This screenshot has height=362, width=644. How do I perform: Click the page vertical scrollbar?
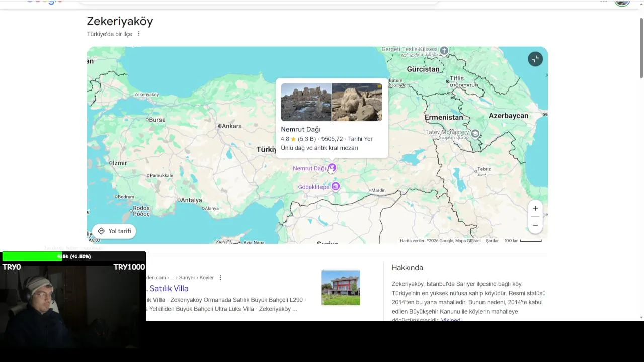[641, 48]
